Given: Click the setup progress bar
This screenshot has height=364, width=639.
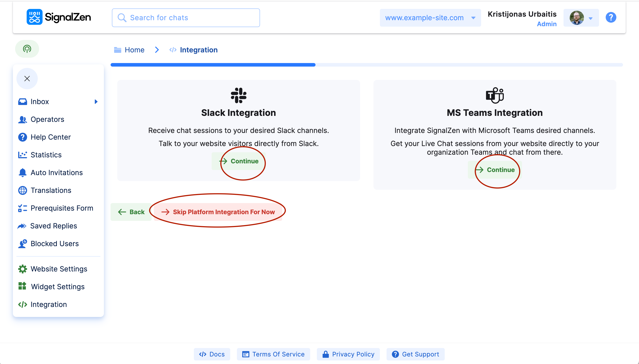Looking at the screenshot, I should [366, 65].
